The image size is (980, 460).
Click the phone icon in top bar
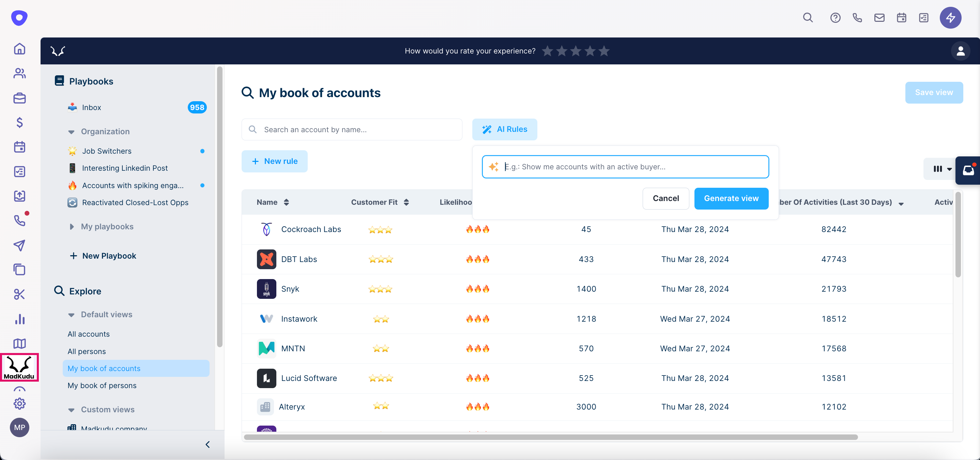[857, 17]
